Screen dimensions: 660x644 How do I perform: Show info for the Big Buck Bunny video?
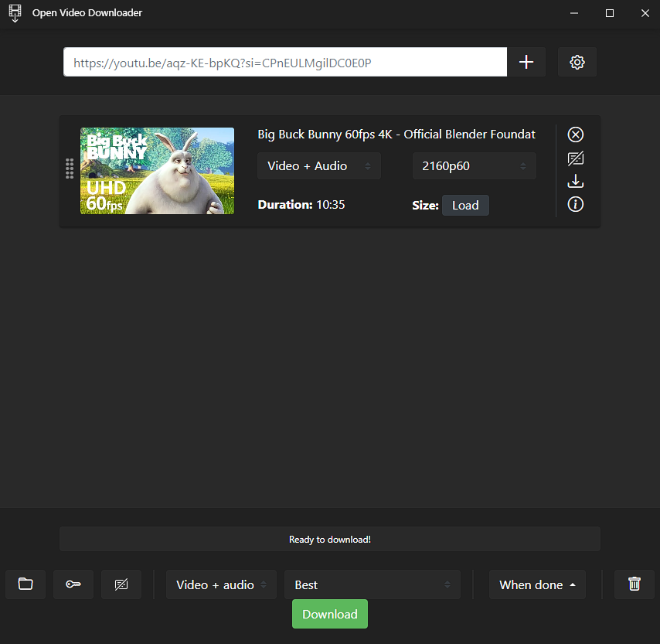pyautogui.click(x=576, y=204)
